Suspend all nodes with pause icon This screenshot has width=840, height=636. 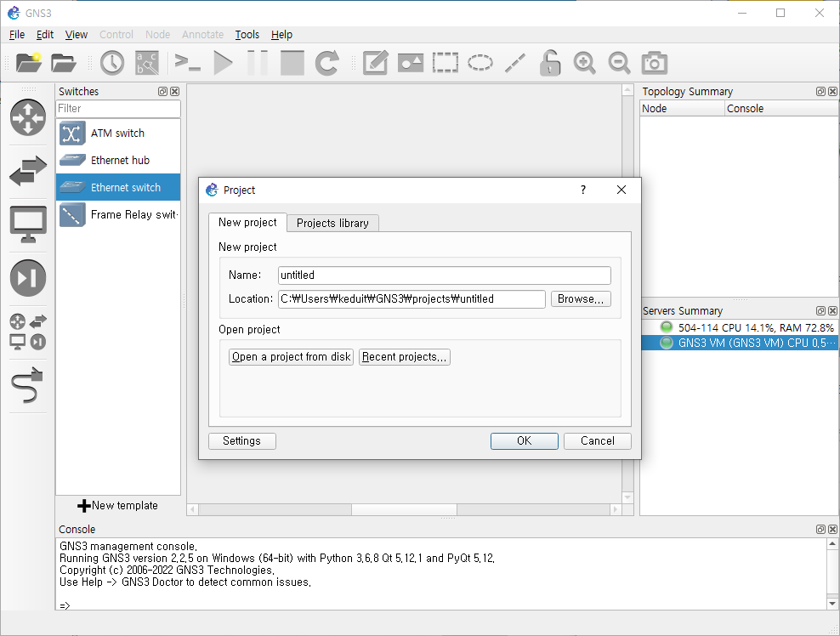(258, 63)
